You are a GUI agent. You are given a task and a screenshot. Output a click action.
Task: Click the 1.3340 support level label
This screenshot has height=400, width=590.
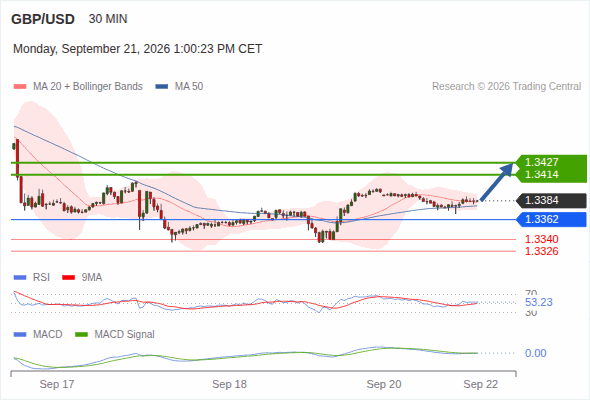click(541, 239)
